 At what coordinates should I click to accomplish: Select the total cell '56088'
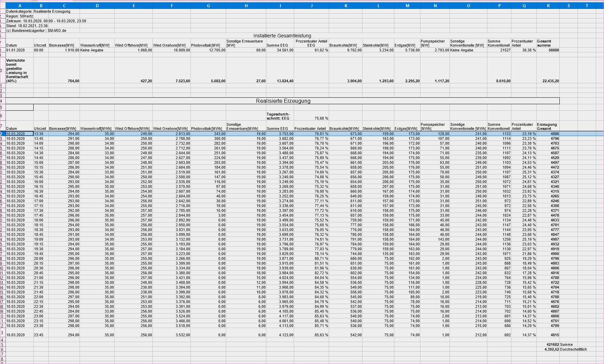pyautogui.click(x=548, y=50)
